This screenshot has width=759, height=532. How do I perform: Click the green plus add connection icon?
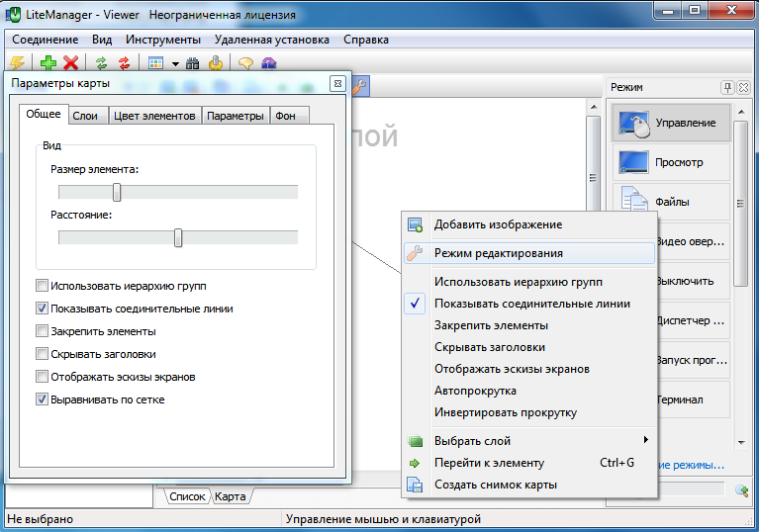click(47, 63)
